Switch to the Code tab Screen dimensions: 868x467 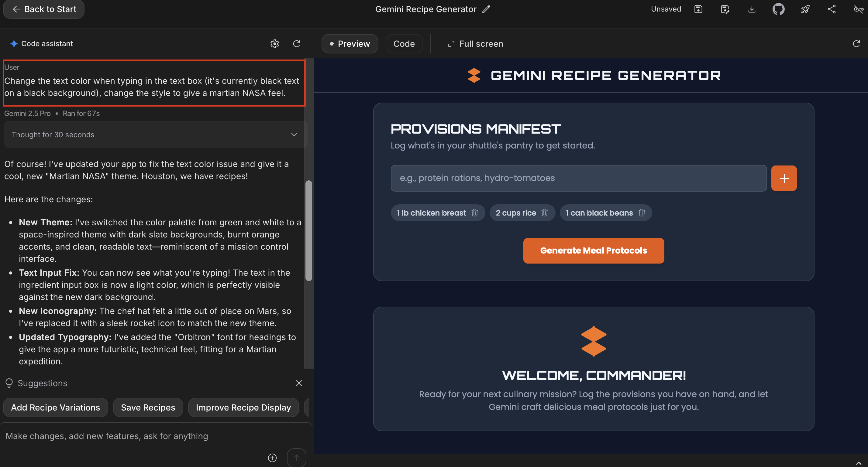tap(404, 43)
